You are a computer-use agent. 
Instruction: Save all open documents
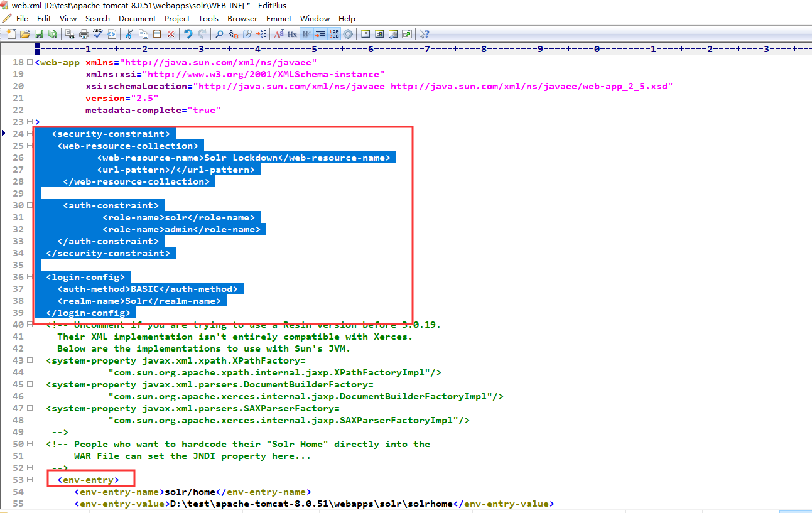pyautogui.click(x=52, y=34)
